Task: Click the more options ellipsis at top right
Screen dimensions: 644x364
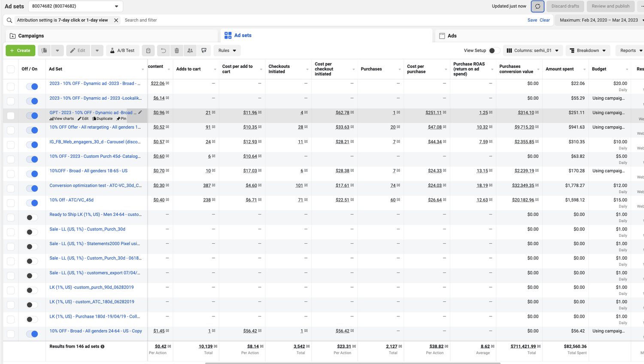Action: coord(641,6)
